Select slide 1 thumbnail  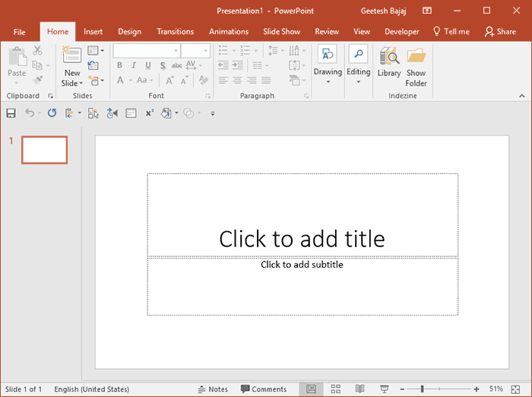(44, 150)
